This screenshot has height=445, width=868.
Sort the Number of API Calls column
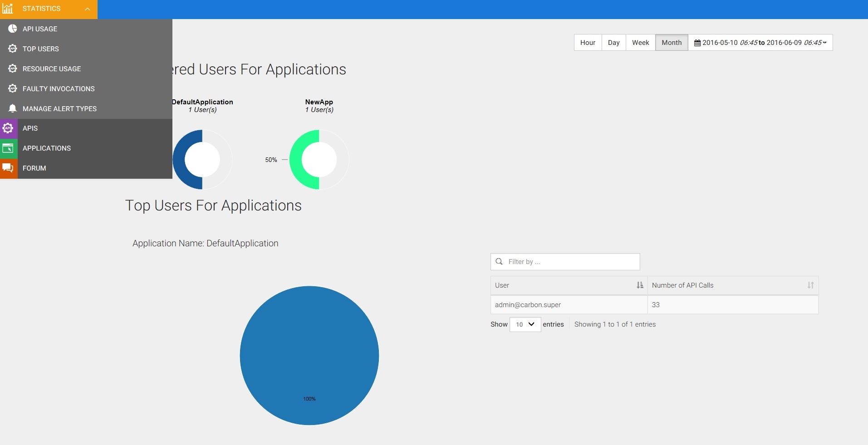810,285
